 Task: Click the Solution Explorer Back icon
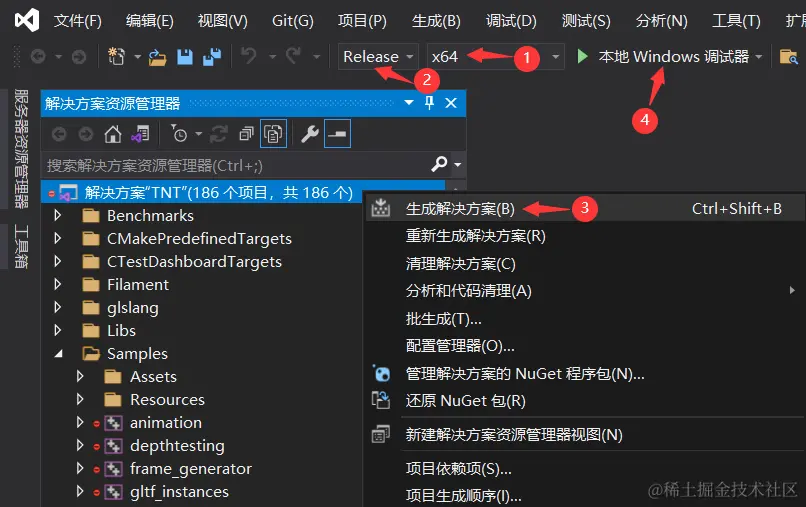[59, 134]
